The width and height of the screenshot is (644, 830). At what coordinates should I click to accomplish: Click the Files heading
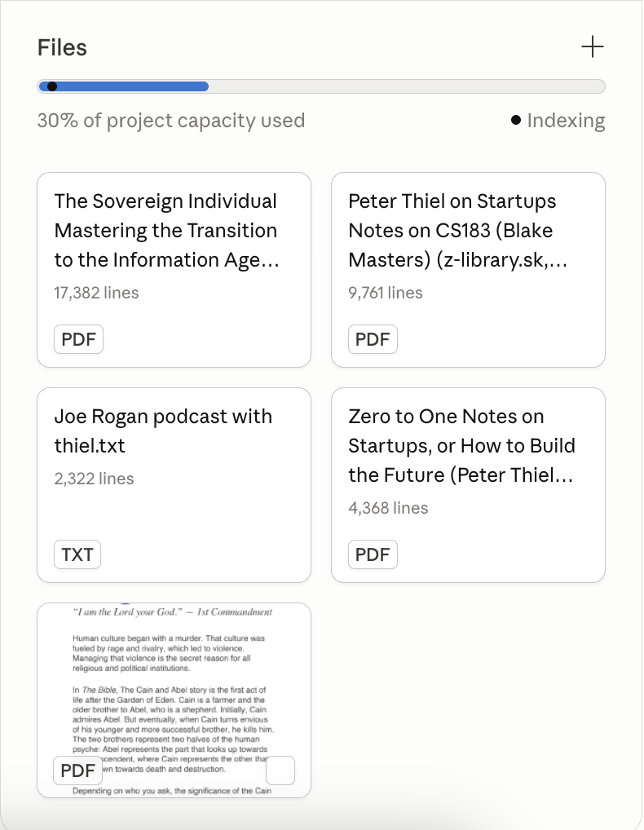(62, 47)
